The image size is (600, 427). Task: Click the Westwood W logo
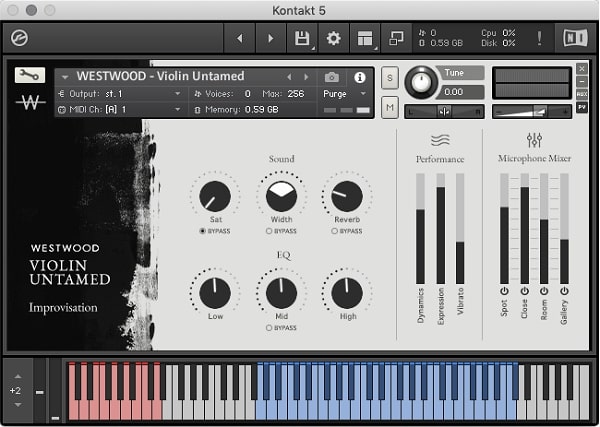pos(30,102)
